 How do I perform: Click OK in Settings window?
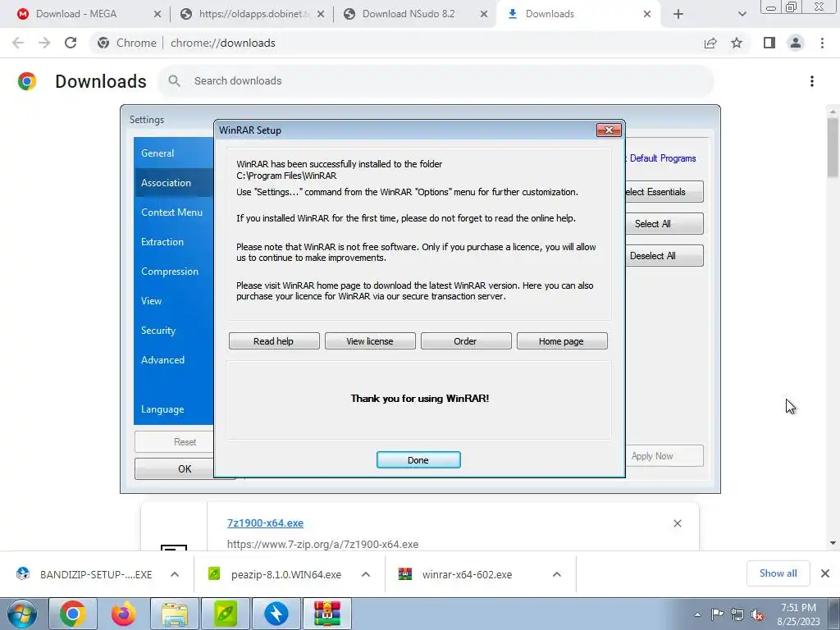174,468
